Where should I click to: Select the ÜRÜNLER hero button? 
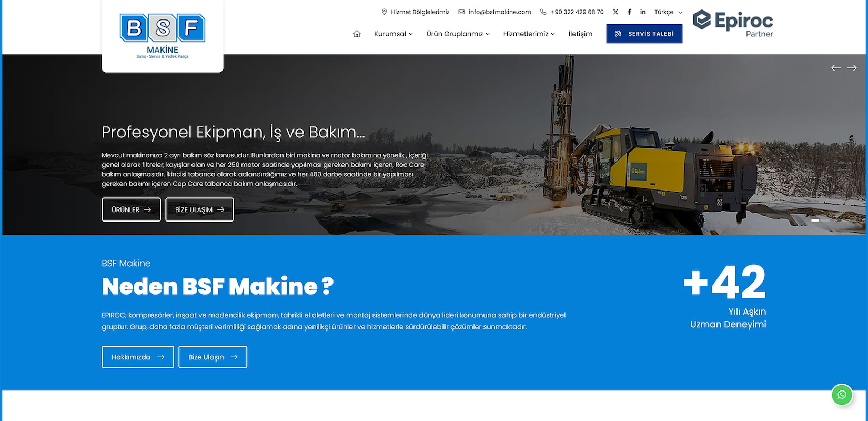[131, 209]
